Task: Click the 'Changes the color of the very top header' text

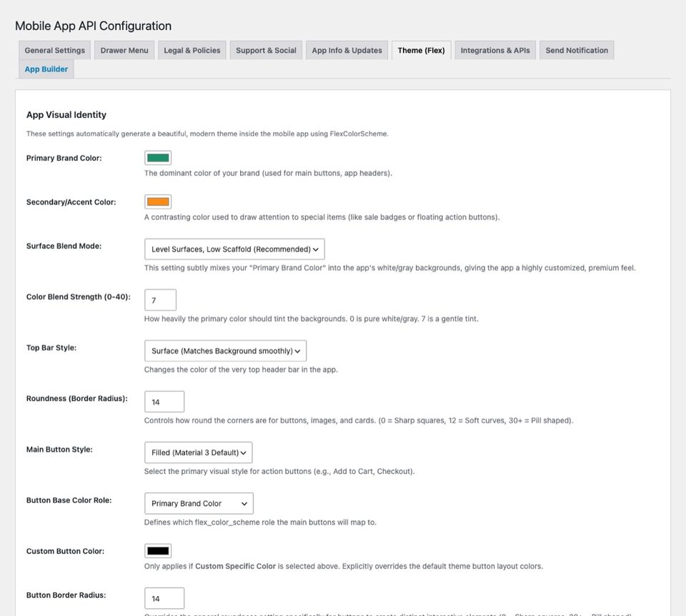Action: [x=241, y=369]
